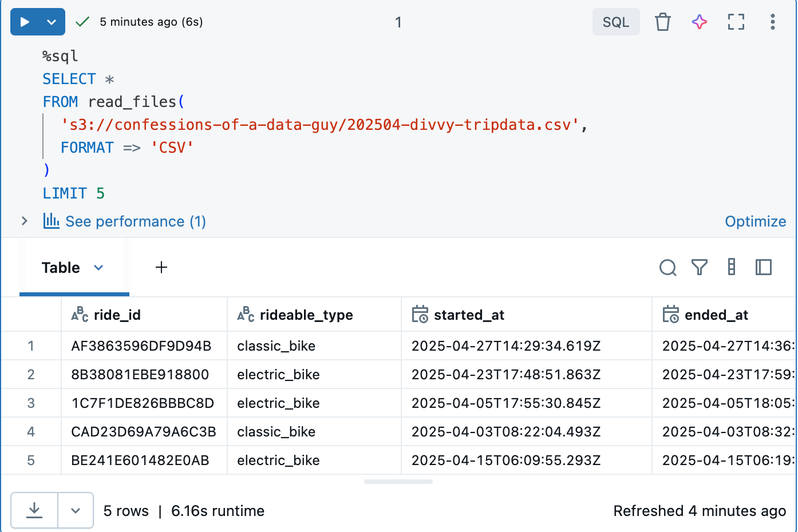Open run options dropdown next to play button

52,22
